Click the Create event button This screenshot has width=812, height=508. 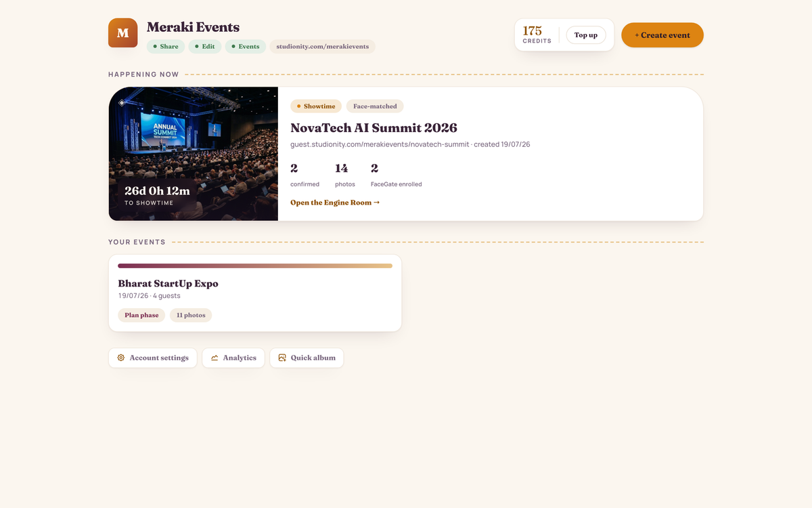[x=662, y=35]
